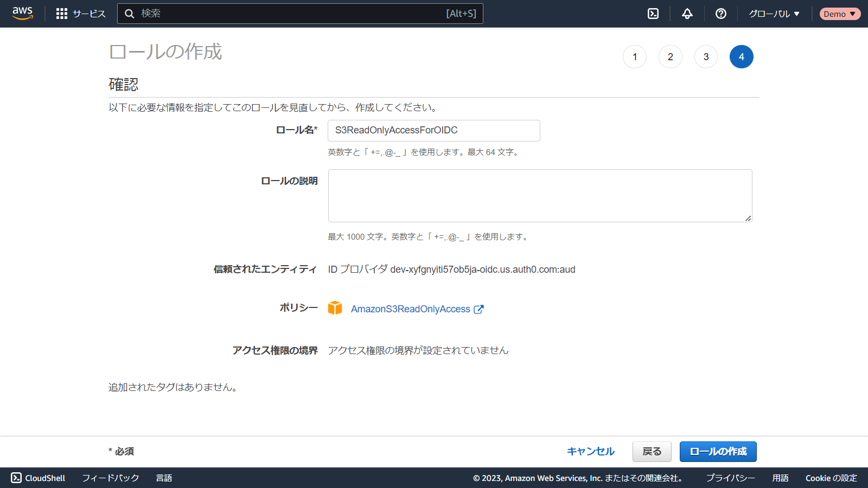Open the notifications bell icon
This screenshot has height=488, width=868.
click(687, 14)
